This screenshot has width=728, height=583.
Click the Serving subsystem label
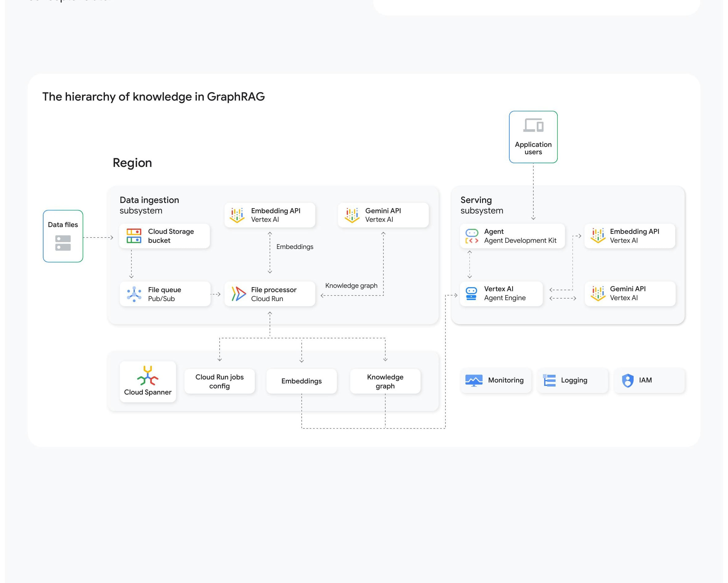[x=482, y=205]
